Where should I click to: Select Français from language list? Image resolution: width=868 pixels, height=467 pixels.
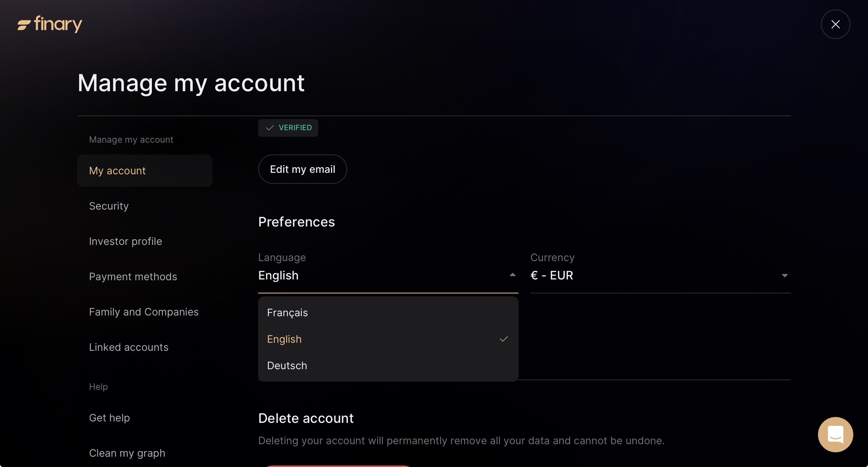(x=287, y=313)
